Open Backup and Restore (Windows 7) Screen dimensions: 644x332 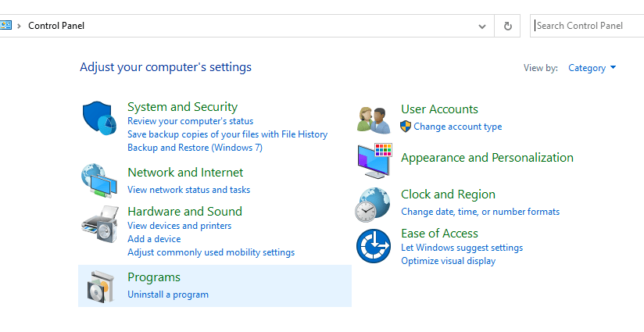195,148
